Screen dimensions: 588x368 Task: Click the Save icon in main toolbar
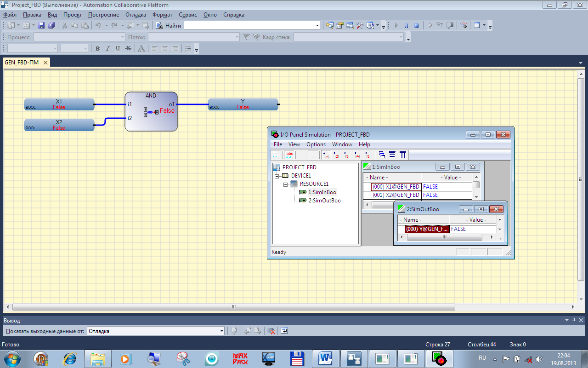[41, 26]
